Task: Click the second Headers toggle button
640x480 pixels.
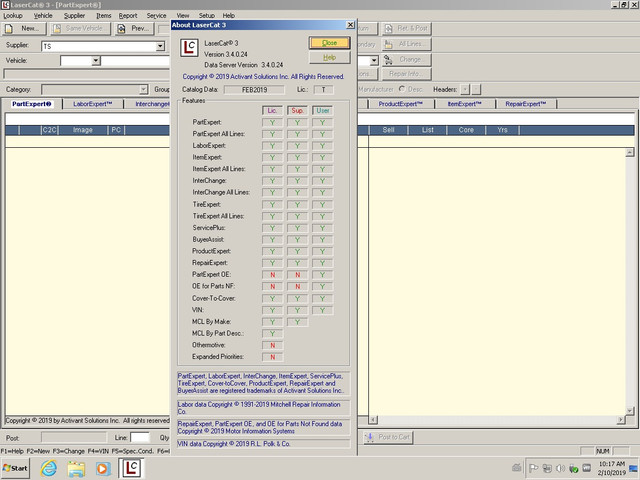Action: 476,89
